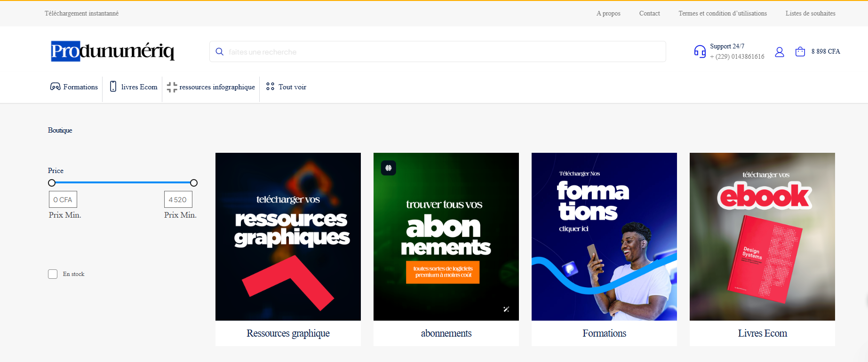Open the livres Ecom menu item
The width and height of the screenshot is (868, 362).
coord(139,87)
